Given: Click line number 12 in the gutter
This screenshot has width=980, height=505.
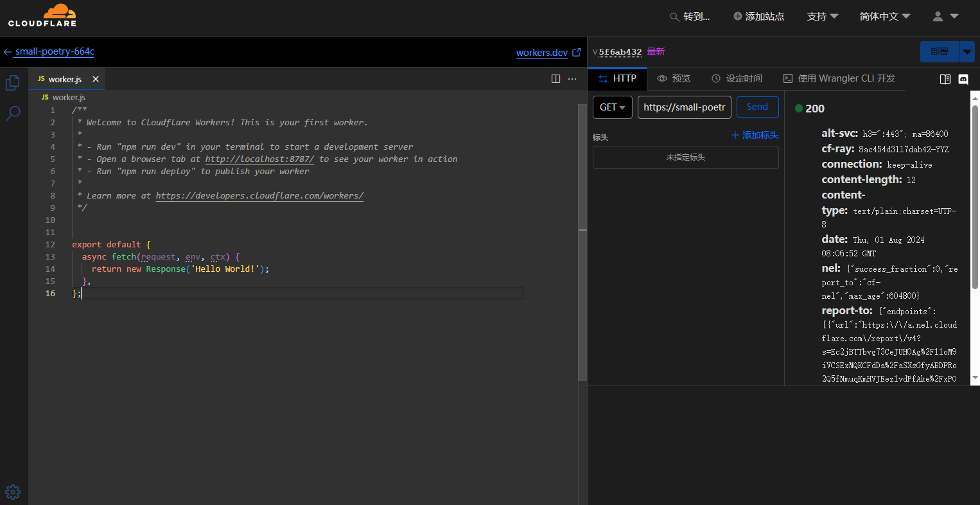Looking at the screenshot, I should pyautogui.click(x=50, y=245).
